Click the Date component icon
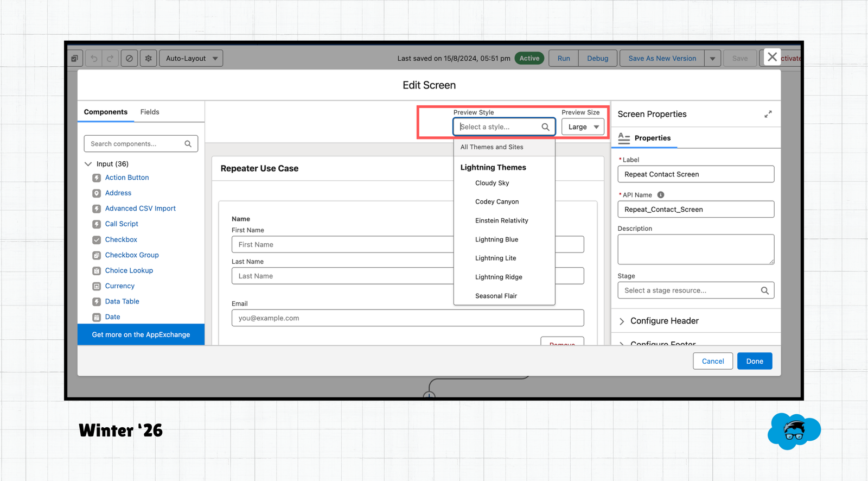The image size is (868, 481). pyautogui.click(x=97, y=317)
